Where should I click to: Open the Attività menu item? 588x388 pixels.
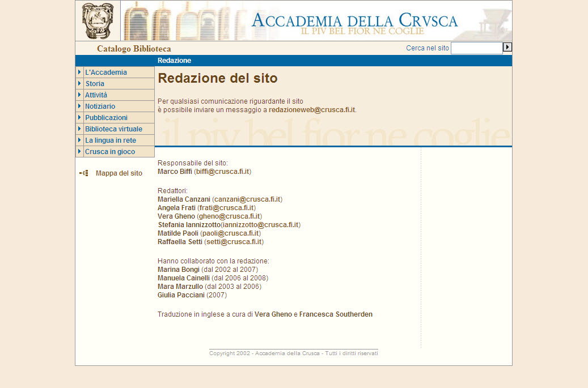point(96,95)
